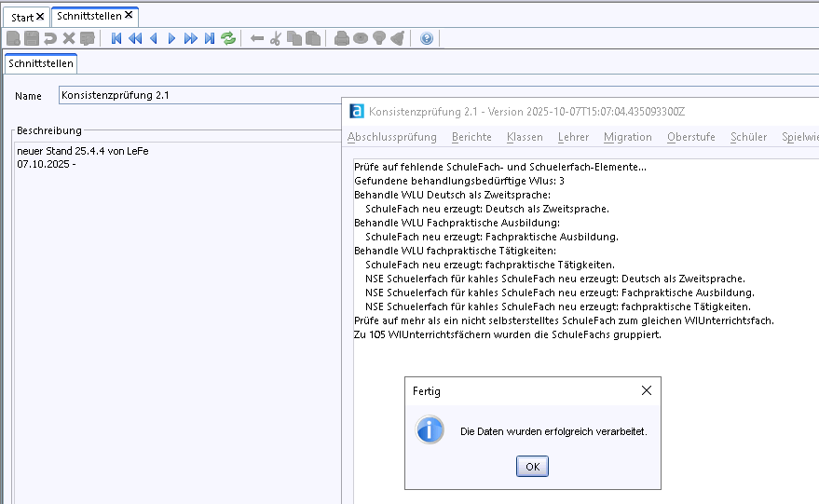Click the fast-forward page icon
Screen dimensions: 819x504
click(191, 38)
